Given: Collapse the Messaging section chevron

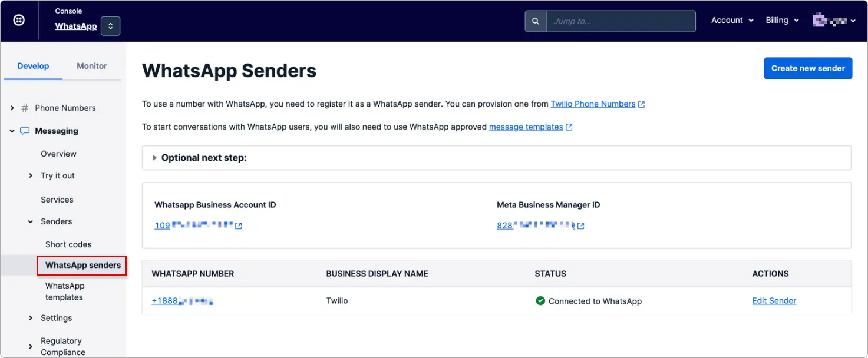Looking at the screenshot, I should click(12, 131).
